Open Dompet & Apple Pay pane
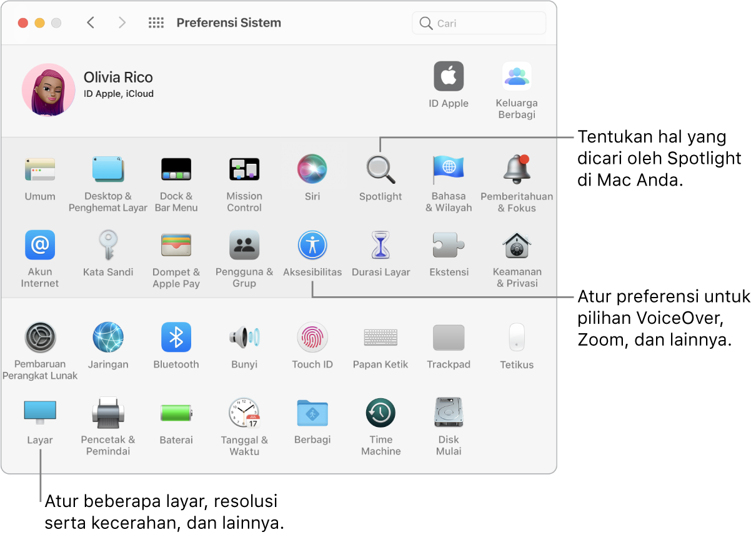 pos(176,246)
